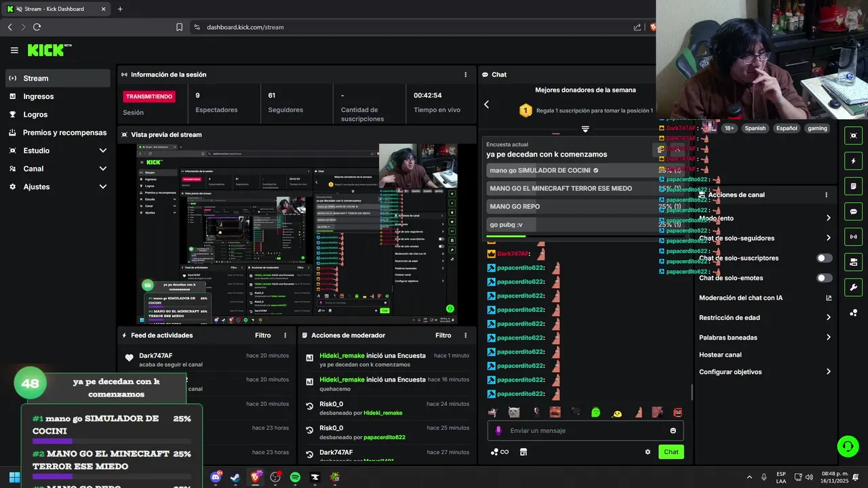Click the wrench icon in right sidebar

pos(853,287)
